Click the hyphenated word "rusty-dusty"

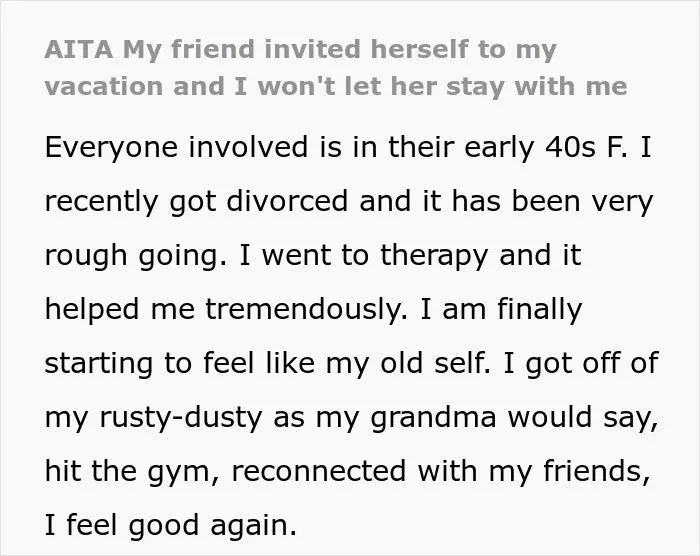[x=181, y=418]
